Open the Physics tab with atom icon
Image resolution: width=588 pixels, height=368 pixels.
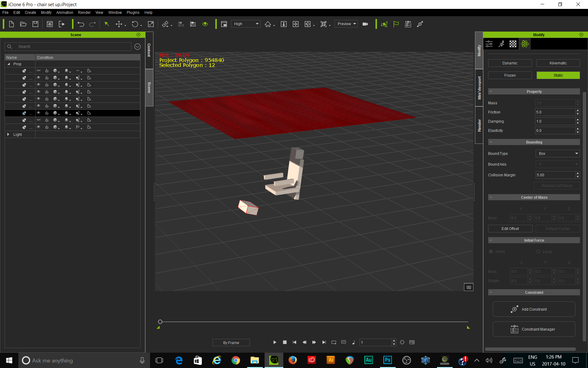525,44
